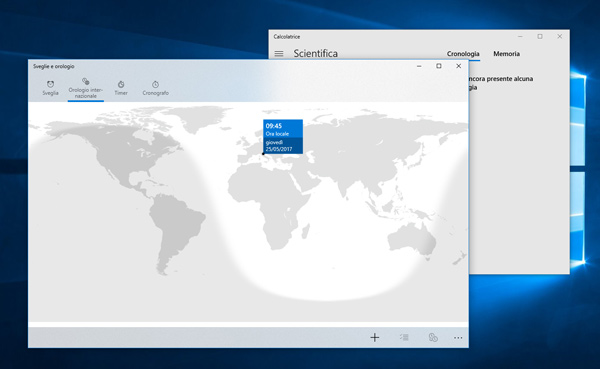This screenshot has width=600, height=369.
Task: Add a new clock with plus icon
Action: point(375,337)
